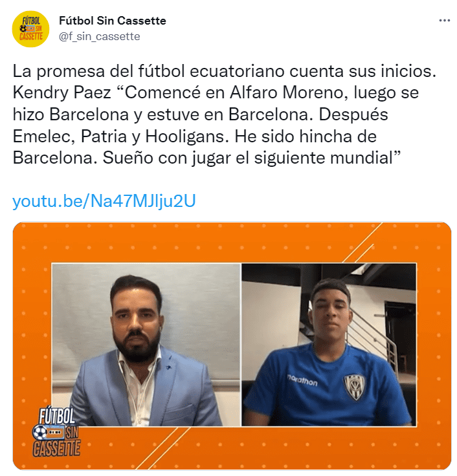Image resolution: width=457 pixels, height=476 pixels.
Task: Click the Fútbol Sin Cassette display name
Action: tap(113, 21)
